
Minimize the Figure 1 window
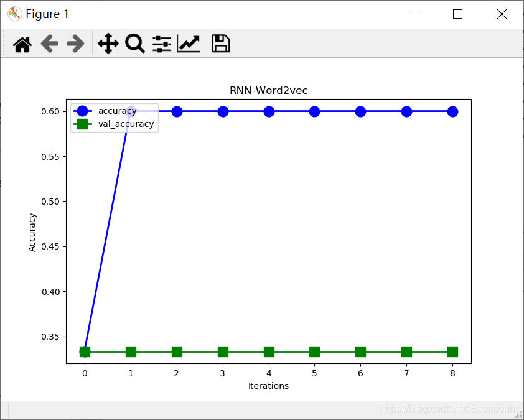414,14
